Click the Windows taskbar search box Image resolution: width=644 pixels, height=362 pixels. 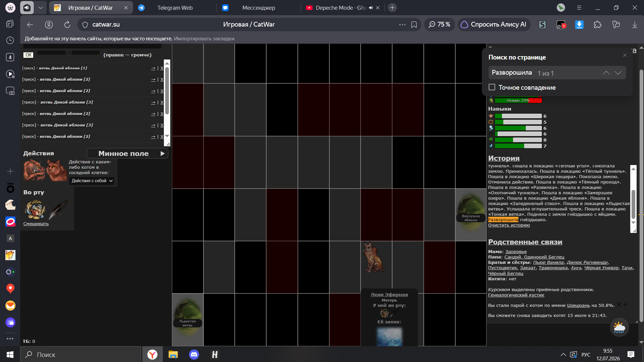[x=81, y=354]
